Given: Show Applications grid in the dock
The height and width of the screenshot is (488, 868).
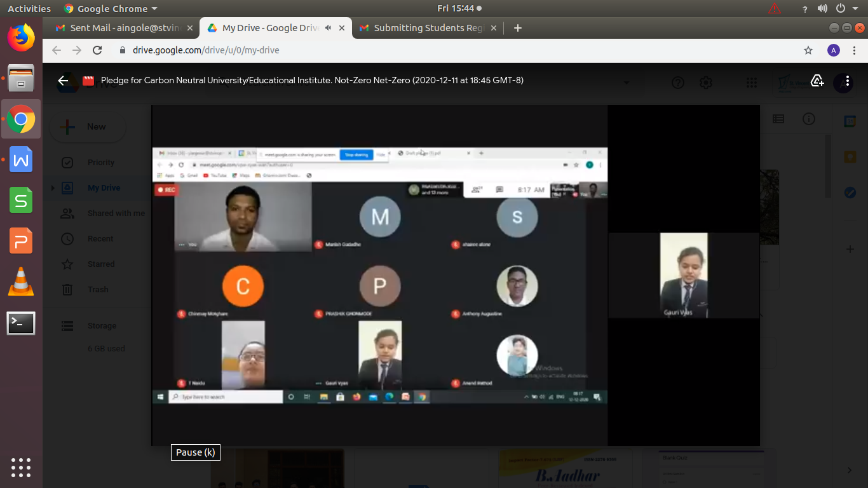Looking at the screenshot, I should coord(21,467).
